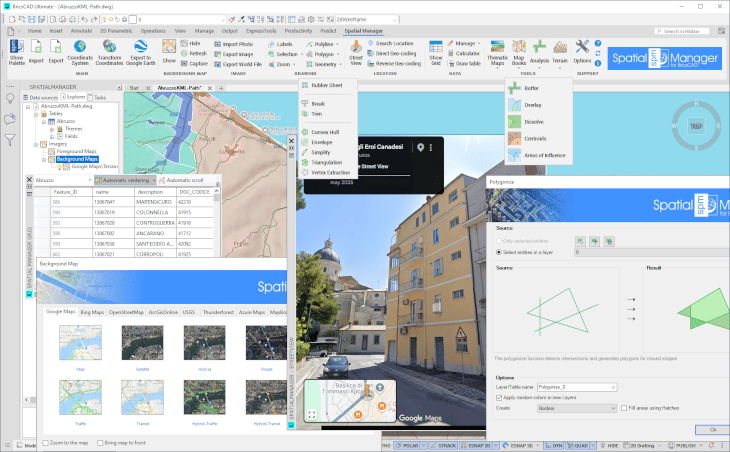
Task: Switch to Bing Maps tab
Action: tap(92, 312)
